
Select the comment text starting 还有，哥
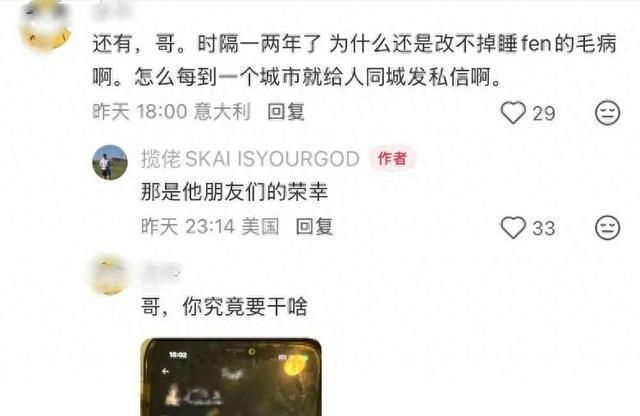354,60
